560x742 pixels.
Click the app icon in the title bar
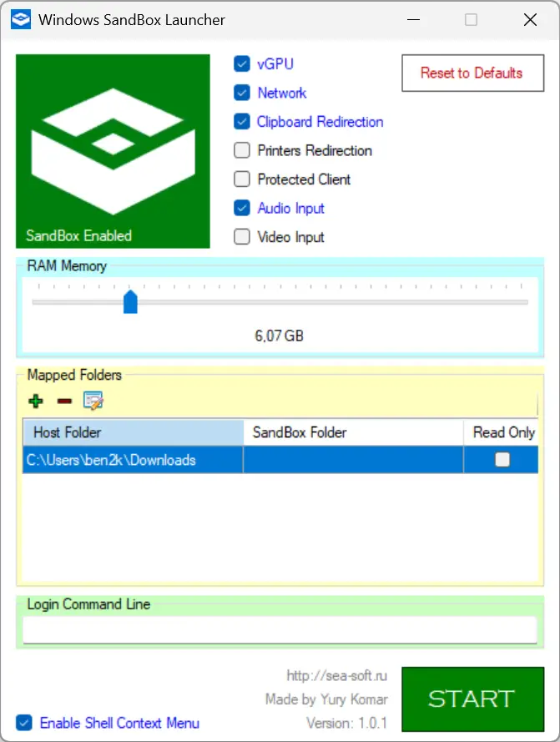tap(20, 19)
